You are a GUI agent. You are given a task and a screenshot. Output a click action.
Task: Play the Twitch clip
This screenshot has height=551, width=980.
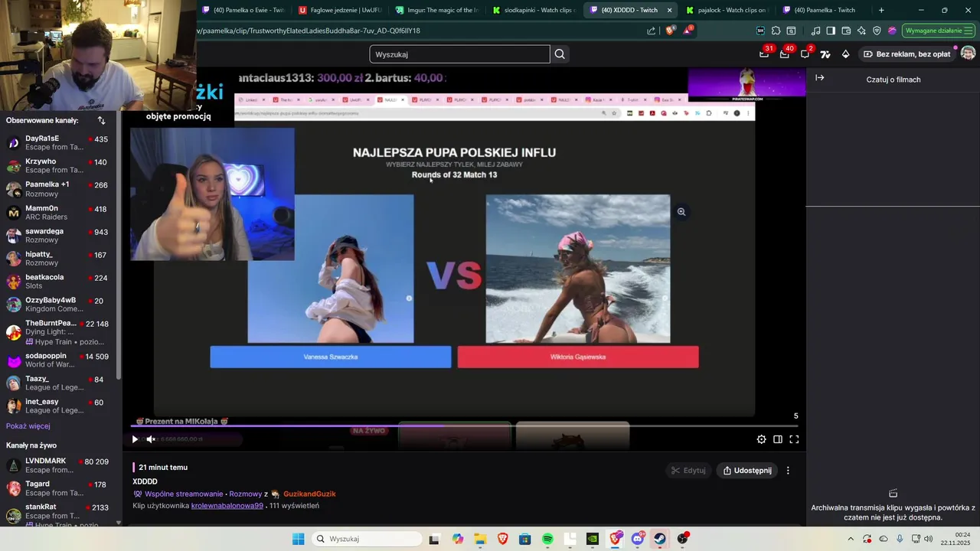[135, 439]
